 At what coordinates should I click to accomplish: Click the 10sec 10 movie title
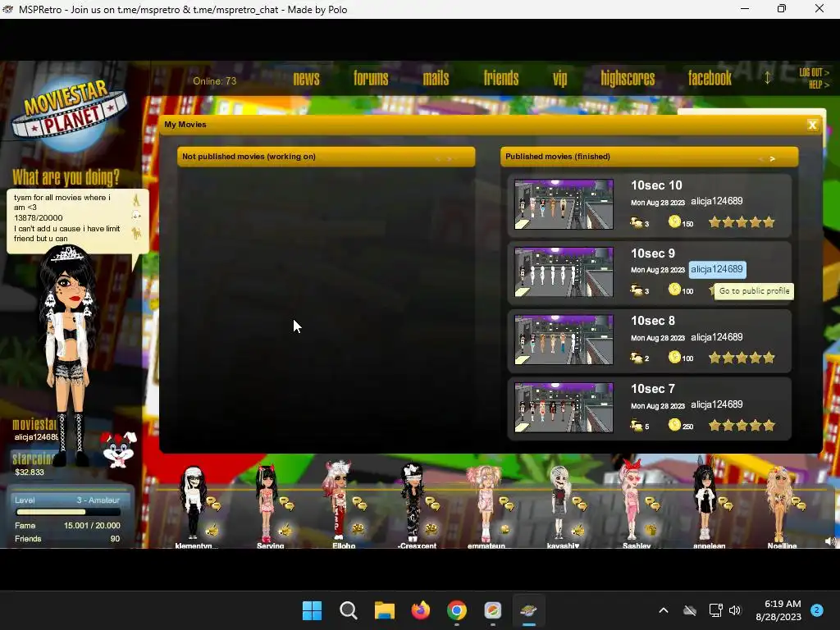coord(656,185)
